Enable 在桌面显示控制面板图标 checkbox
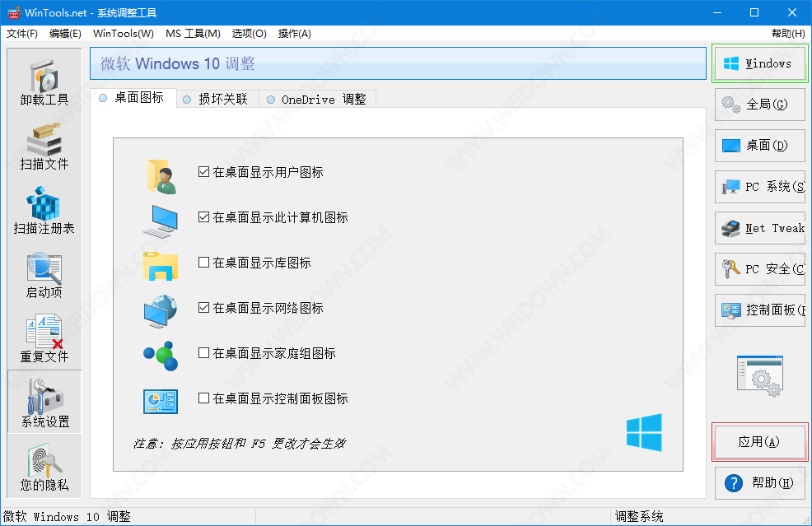812x526 pixels. 203,398
